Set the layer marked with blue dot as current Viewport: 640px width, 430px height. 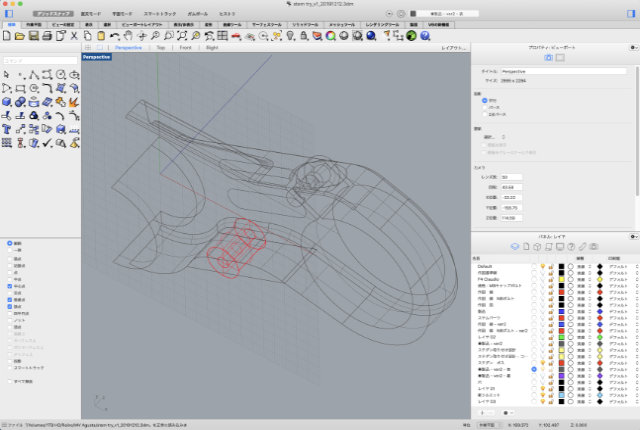pos(534,369)
